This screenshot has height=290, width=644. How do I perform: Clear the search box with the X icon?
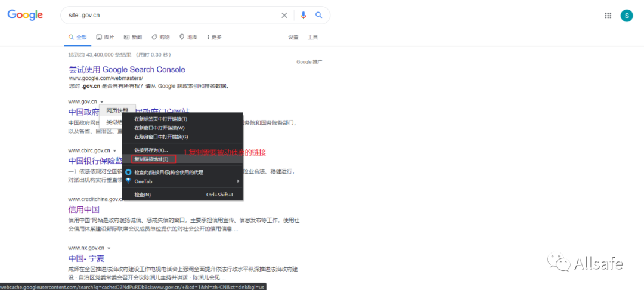[x=284, y=15]
